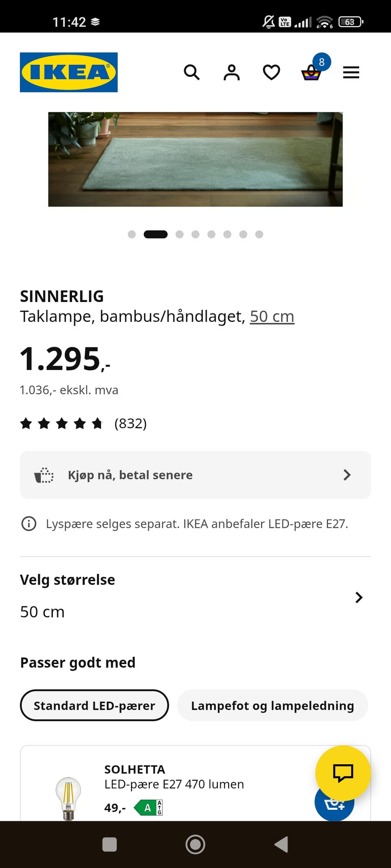Open the yellow chat support bubble
The image size is (391, 868).
[x=343, y=773]
